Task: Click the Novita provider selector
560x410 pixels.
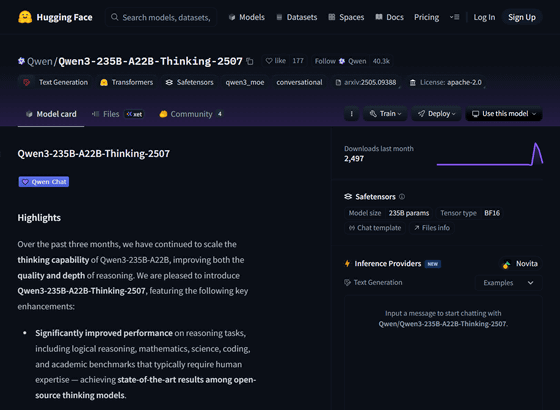Action: tap(520, 264)
